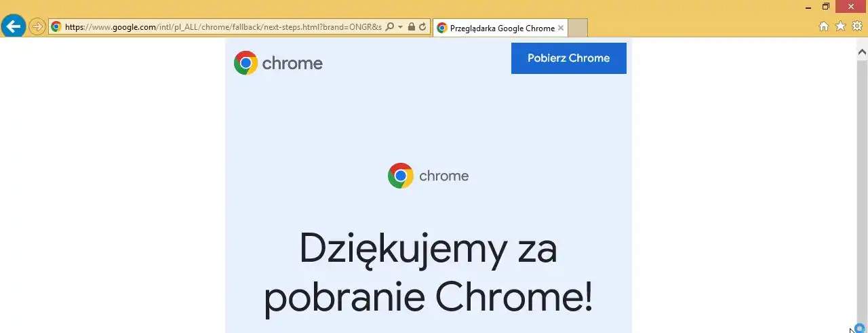Click the security lock icon

(x=411, y=27)
